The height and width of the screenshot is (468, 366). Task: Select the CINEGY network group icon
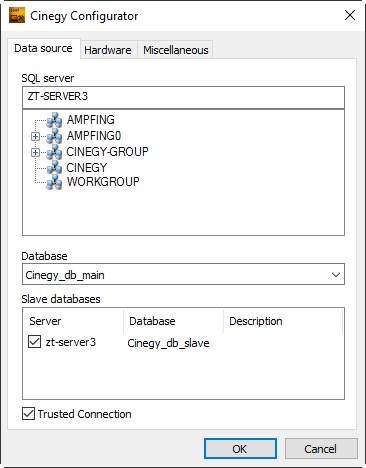pos(54,168)
